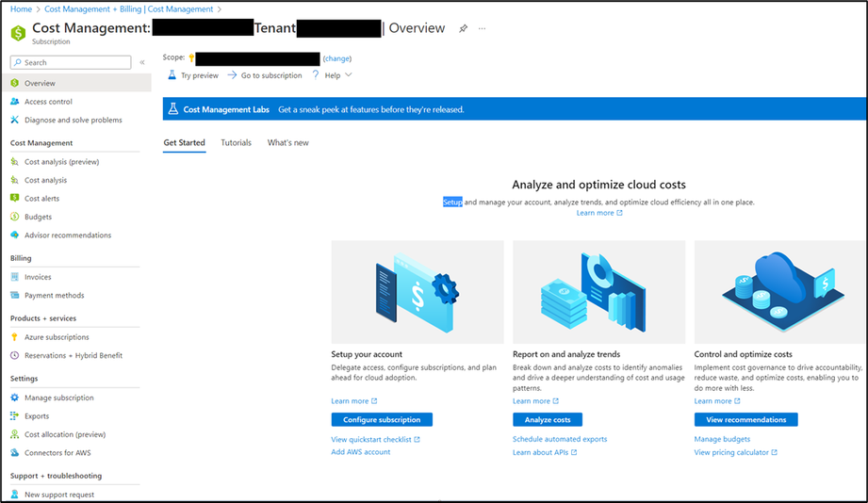Open Manage subscription under Settings
The width and height of the screenshot is (868, 503).
pyautogui.click(x=58, y=398)
